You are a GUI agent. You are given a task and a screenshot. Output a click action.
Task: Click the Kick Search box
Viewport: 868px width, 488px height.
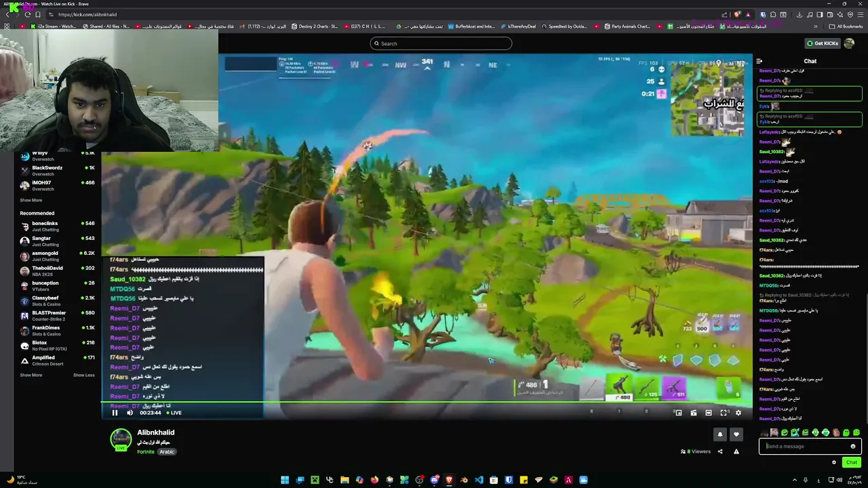click(x=441, y=43)
